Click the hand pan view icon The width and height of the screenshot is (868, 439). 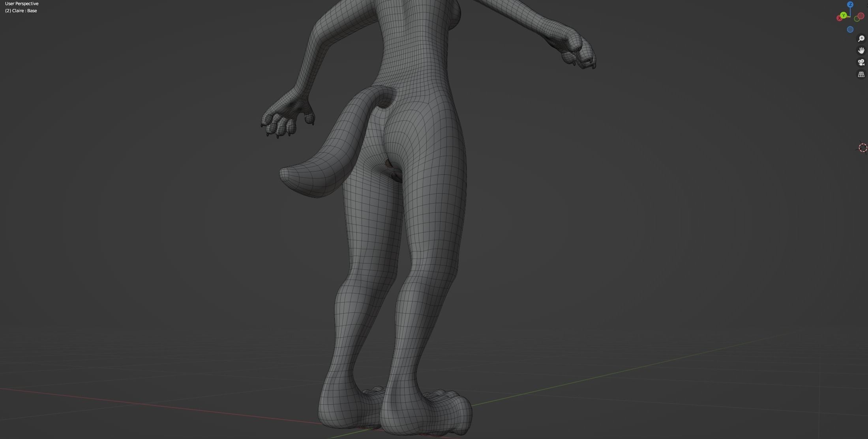tap(861, 50)
